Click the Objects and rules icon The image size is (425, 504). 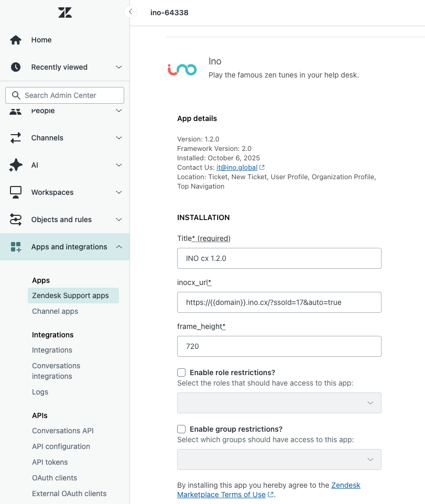tap(16, 220)
